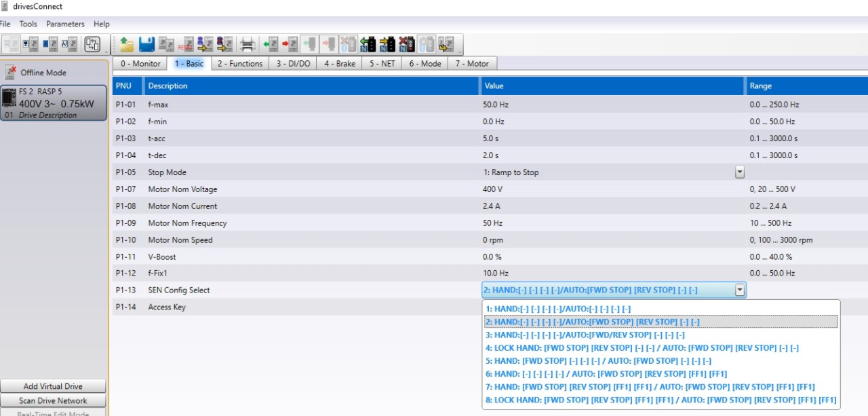The height and width of the screenshot is (416, 868).
Task: Click the open file folder icon
Action: click(x=127, y=45)
